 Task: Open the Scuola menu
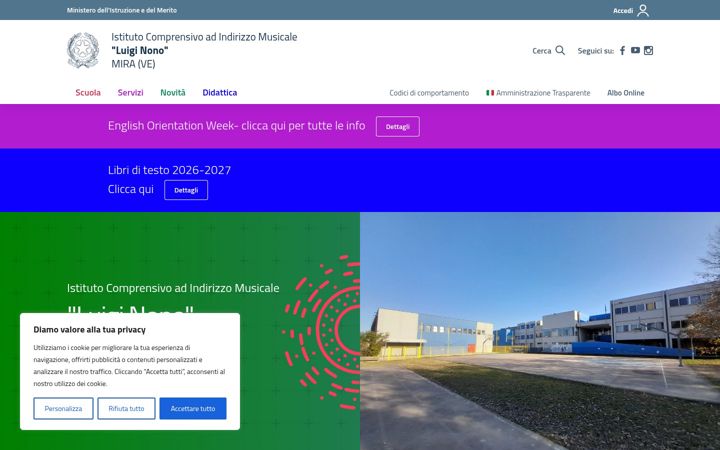[x=88, y=93]
